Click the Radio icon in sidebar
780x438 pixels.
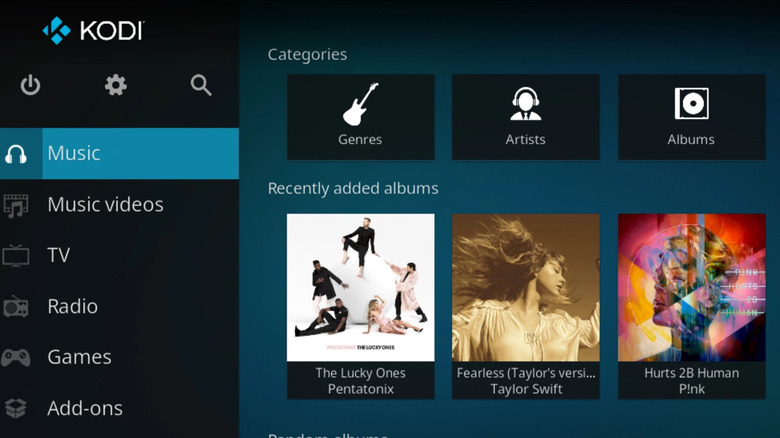click(16, 307)
